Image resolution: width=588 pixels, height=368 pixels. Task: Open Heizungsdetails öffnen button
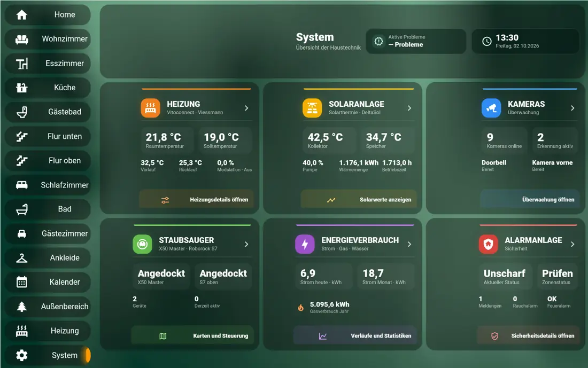pyautogui.click(x=196, y=199)
